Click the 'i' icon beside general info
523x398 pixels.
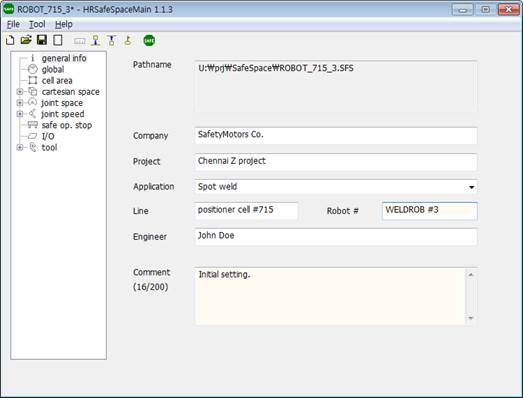pyautogui.click(x=33, y=58)
